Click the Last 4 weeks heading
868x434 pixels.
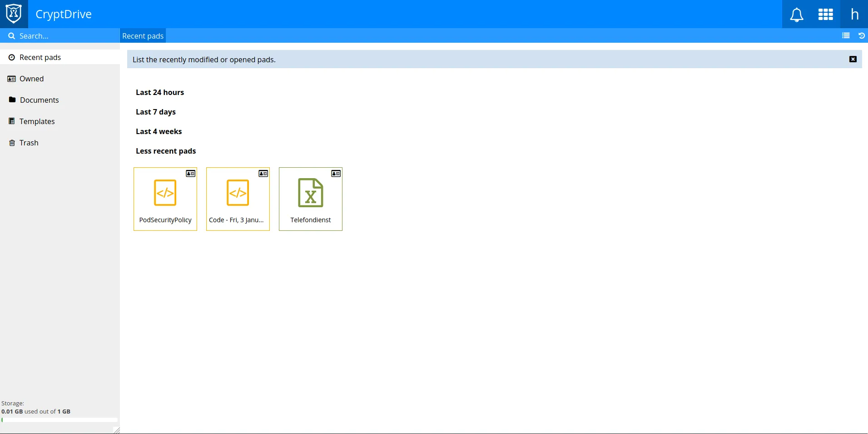pyautogui.click(x=159, y=131)
